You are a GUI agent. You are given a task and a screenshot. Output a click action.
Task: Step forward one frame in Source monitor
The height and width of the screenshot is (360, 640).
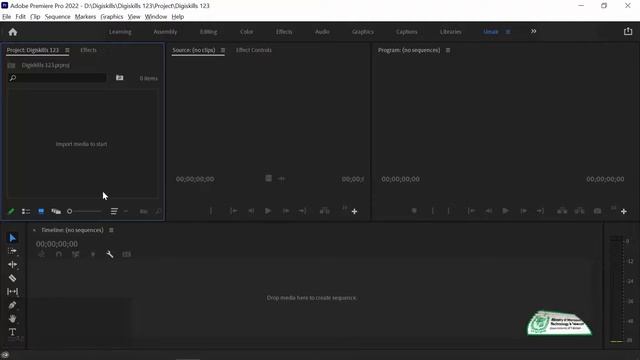click(286, 211)
